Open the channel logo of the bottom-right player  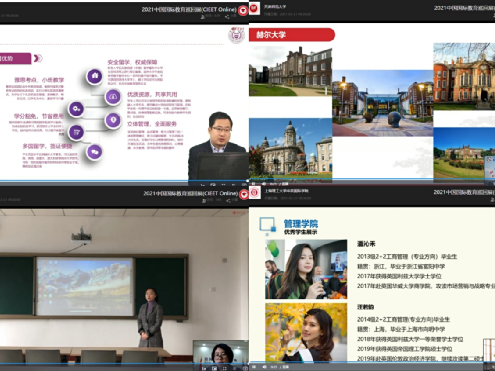pyautogui.click(x=255, y=193)
